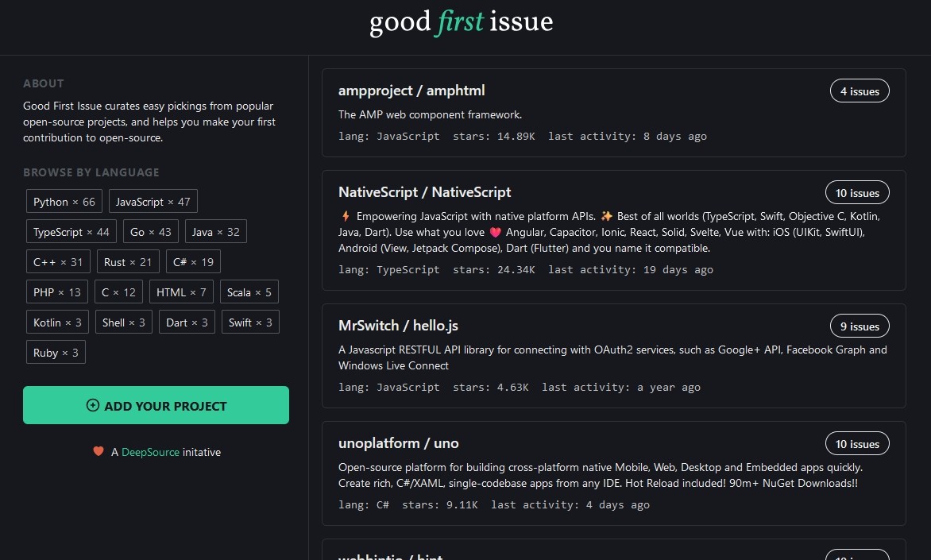Expand the 4 issues badge for amphtml
931x560 pixels.
(860, 91)
